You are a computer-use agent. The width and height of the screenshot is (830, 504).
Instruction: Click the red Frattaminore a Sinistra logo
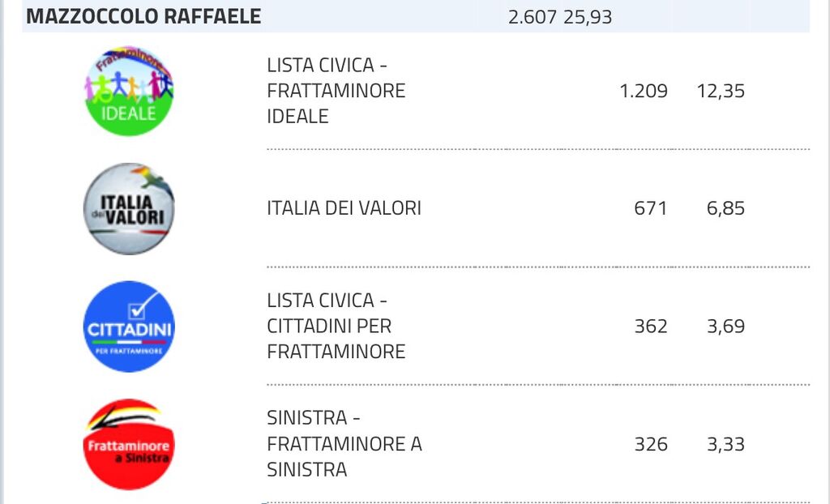[129, 444]
